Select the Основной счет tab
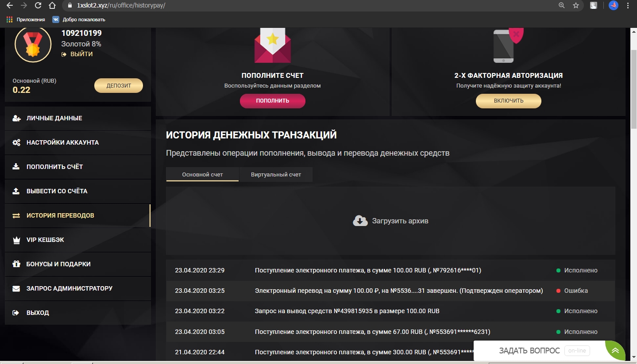 click(x=202, y=174)
